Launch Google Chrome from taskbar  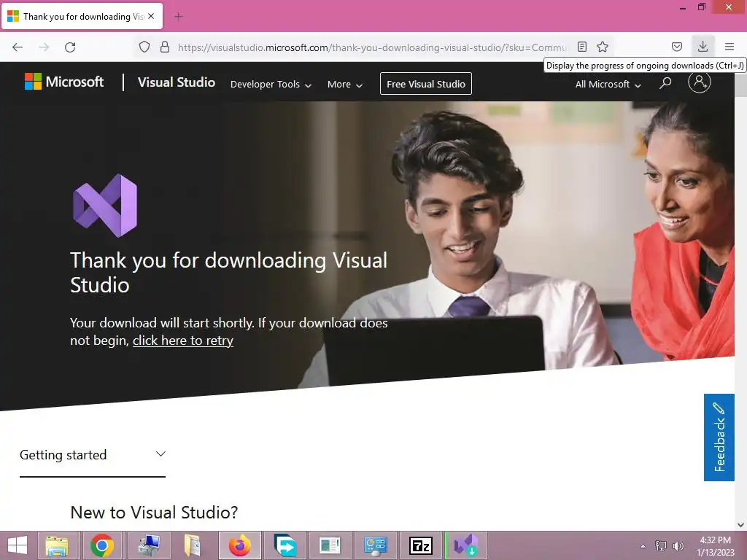tap(102, 545)
